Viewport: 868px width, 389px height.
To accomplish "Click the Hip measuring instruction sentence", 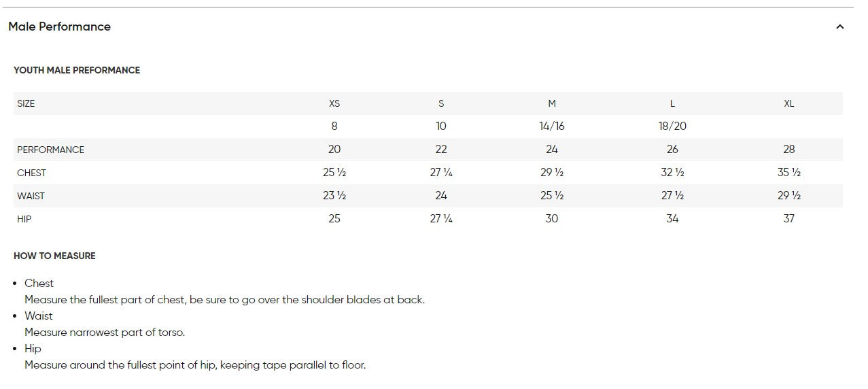I will tap(195, 365).
